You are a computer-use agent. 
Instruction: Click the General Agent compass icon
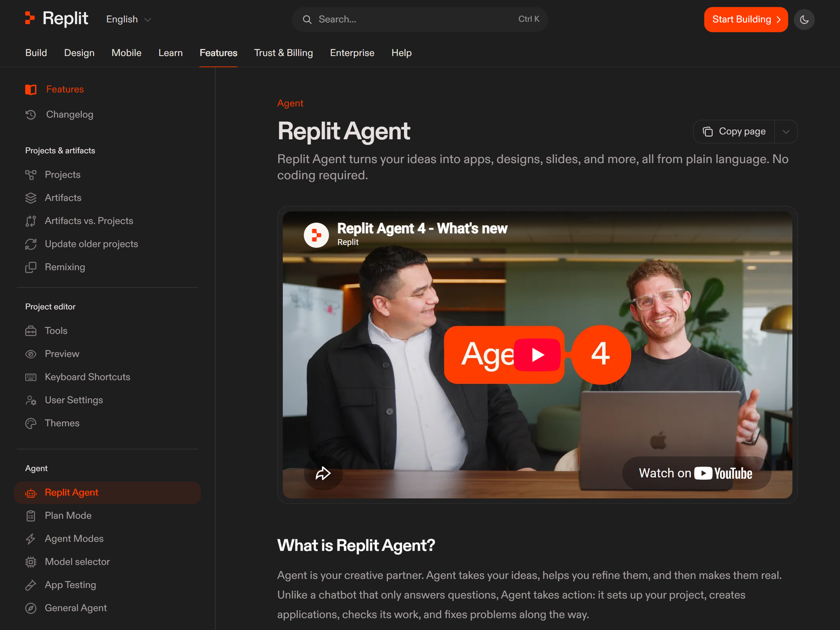[x=31, y=608]
